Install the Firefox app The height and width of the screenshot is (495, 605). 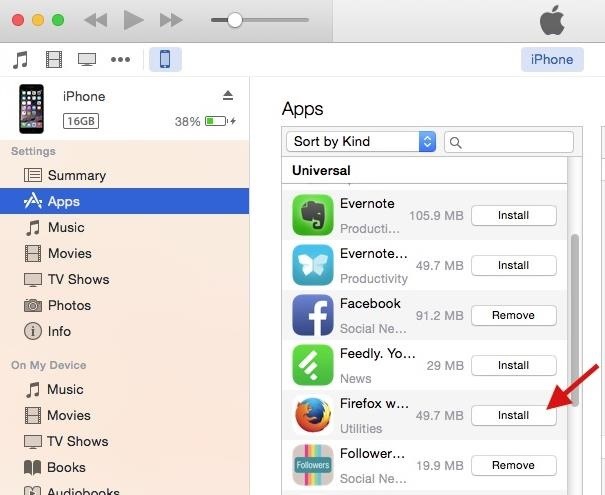[x=513, y=415]
